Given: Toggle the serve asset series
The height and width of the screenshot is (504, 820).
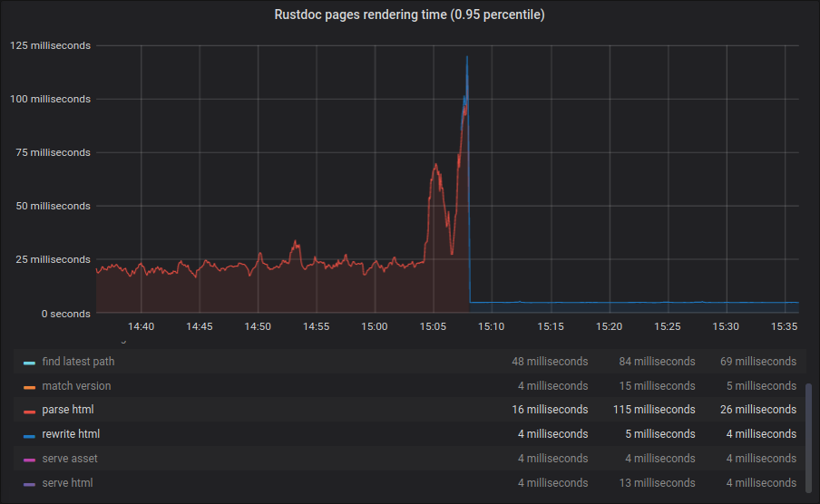Looking at the screenshot, I should point(70,459).
